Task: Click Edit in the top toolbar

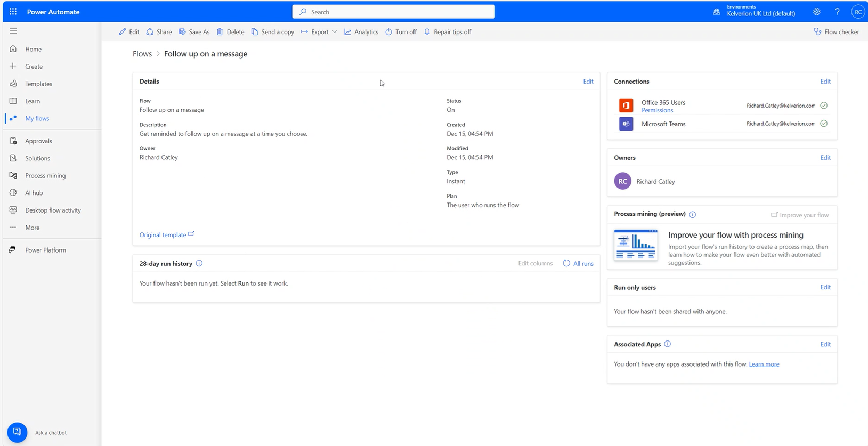Action: [x=129, y=32]
